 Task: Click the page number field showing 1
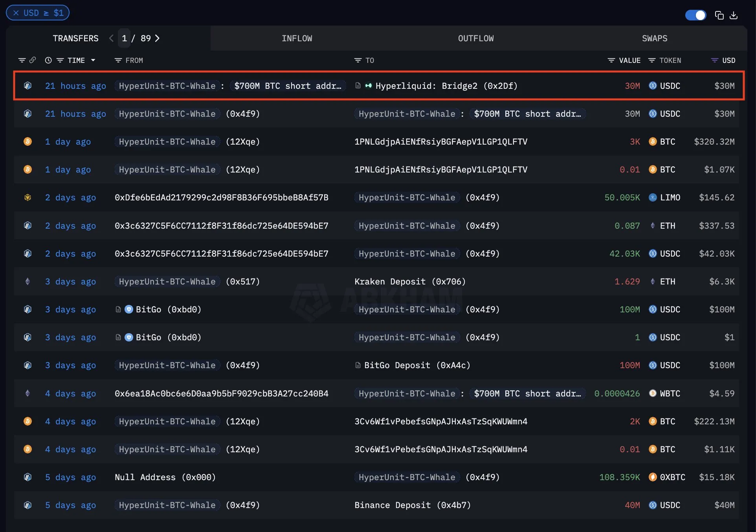click(124, 38)
